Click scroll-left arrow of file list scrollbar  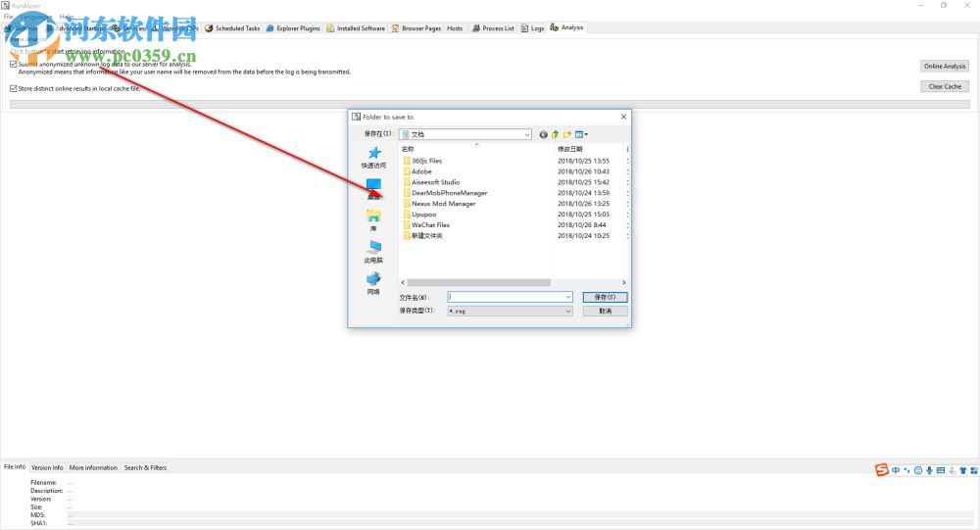tap(403, 282)
